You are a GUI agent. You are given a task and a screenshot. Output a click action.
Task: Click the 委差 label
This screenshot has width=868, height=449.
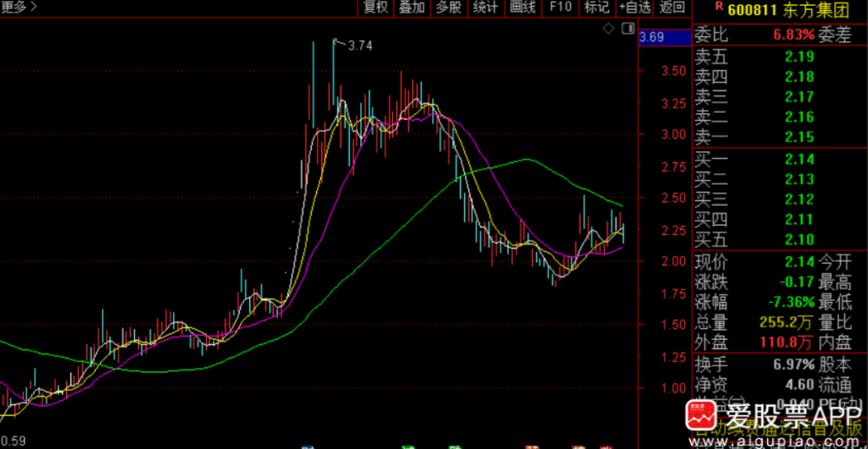coord(835,36)
